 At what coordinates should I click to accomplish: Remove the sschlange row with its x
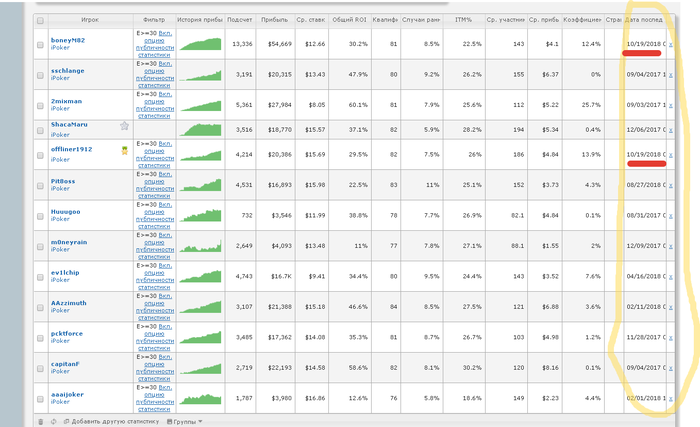click(x=671, y=75)
